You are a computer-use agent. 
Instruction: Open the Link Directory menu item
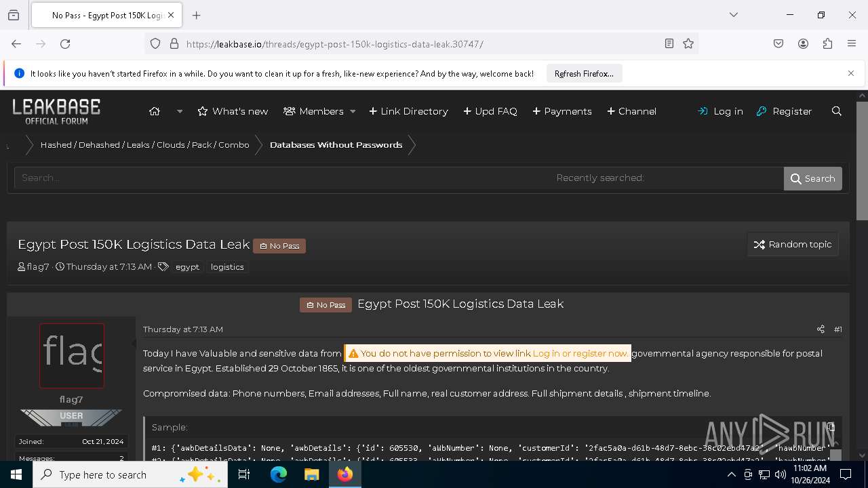[408, 111]
